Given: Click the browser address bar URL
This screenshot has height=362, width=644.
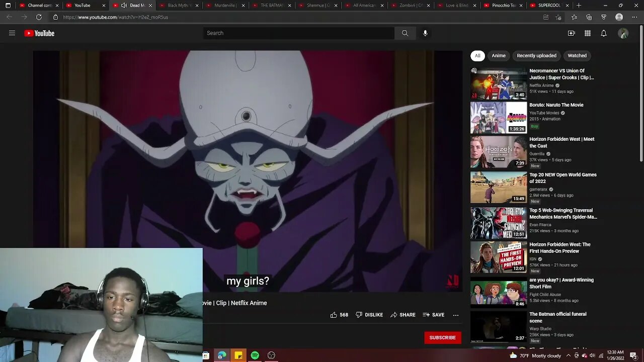Looking at the screenshot, I should [116, 17].
